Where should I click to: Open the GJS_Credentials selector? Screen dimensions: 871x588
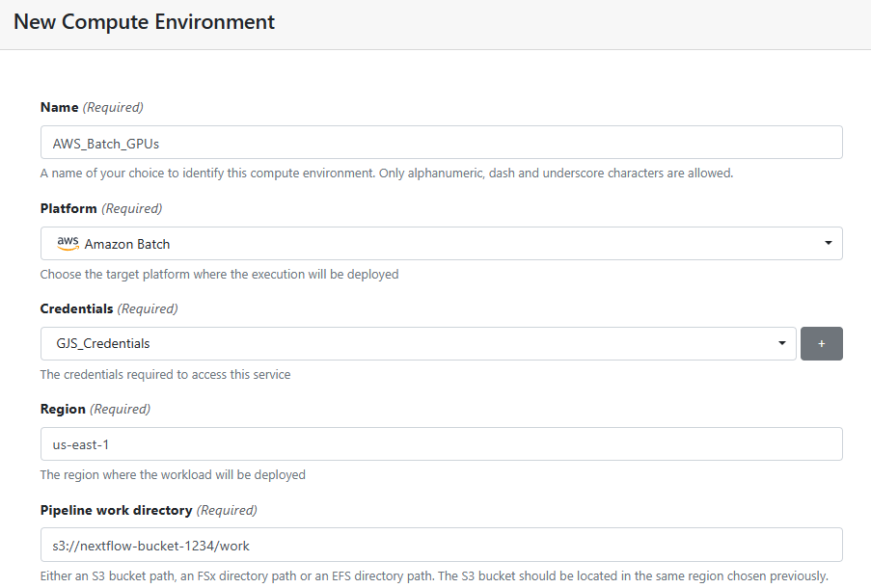(x=419, y=344)
